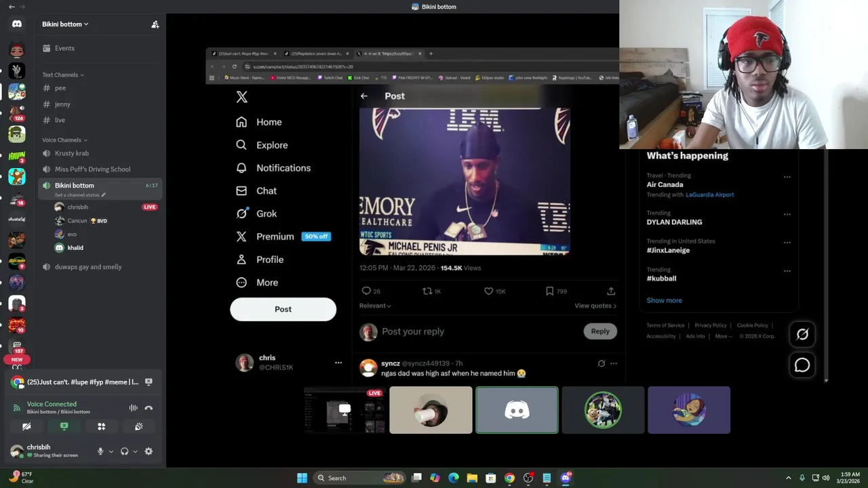The height and width of the screenshot is (488, 868).
Task: Open headphones output device options chevron
Action: click(x=135, y=451)
